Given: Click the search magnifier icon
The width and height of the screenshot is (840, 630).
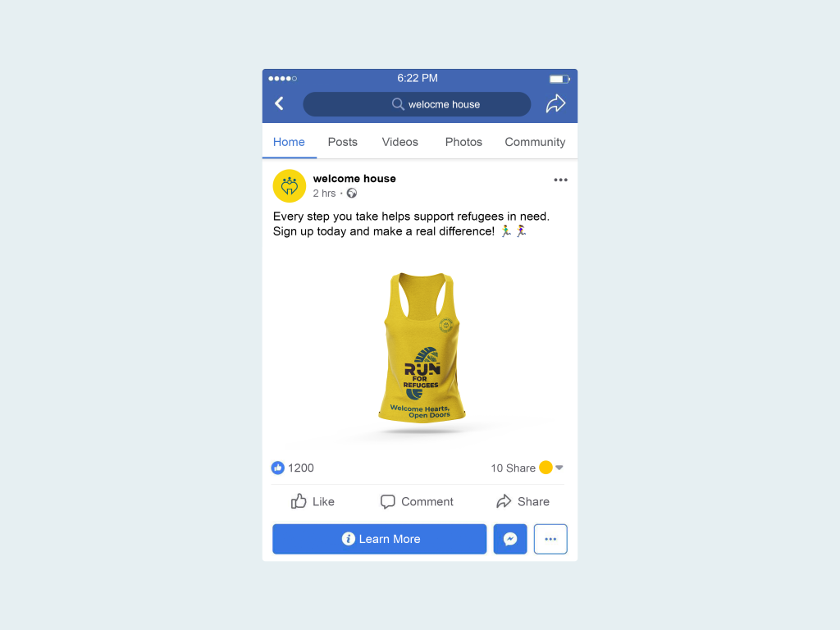Looking at the screenshot, I should (398, 104).
